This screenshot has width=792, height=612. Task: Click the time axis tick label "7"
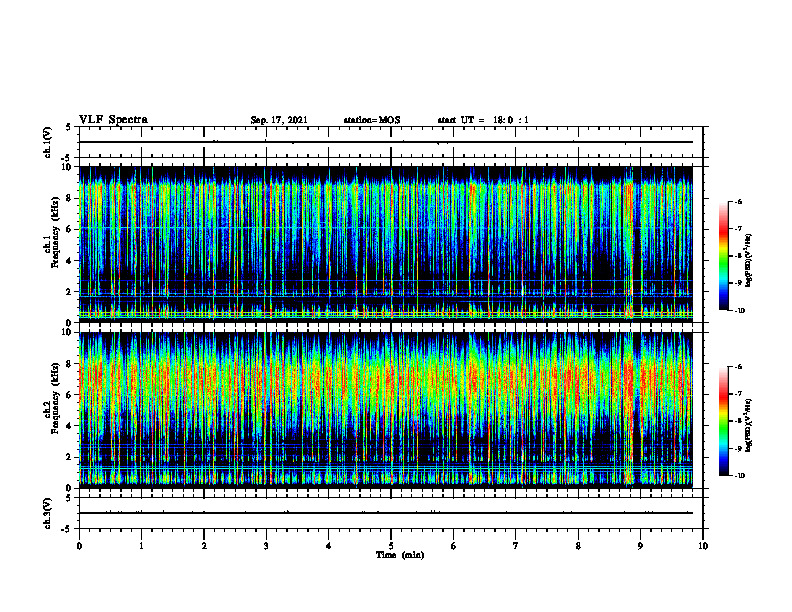516,546
